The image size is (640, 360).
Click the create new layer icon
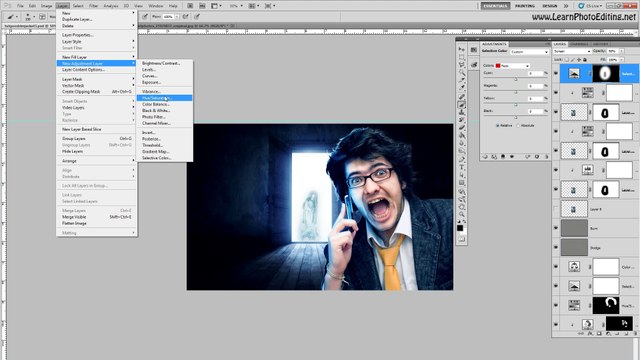pyautogui.click(x=626, y=333)
